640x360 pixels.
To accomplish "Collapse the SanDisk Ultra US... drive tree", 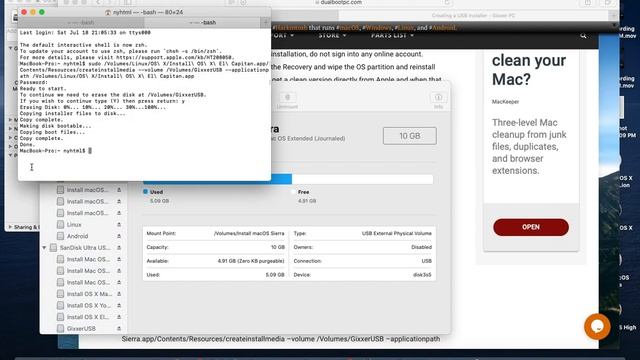I will click(x=44, y=248).
